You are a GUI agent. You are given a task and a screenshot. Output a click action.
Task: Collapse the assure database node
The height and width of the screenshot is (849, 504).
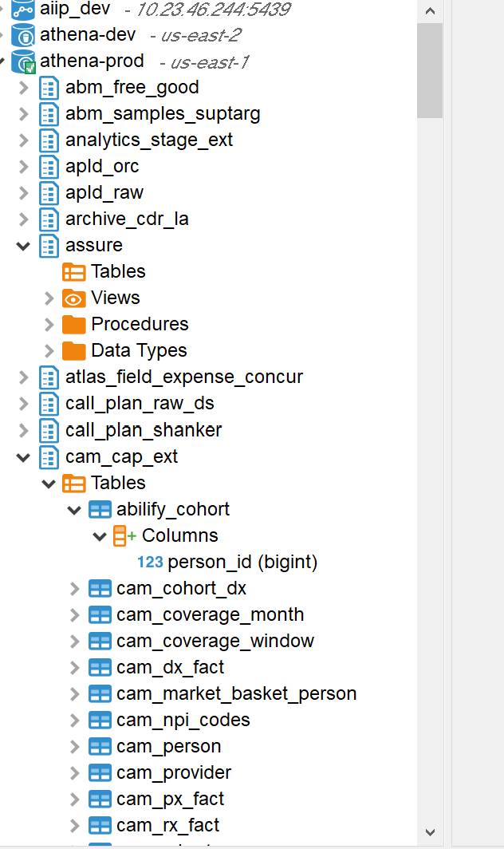[23, 246]
